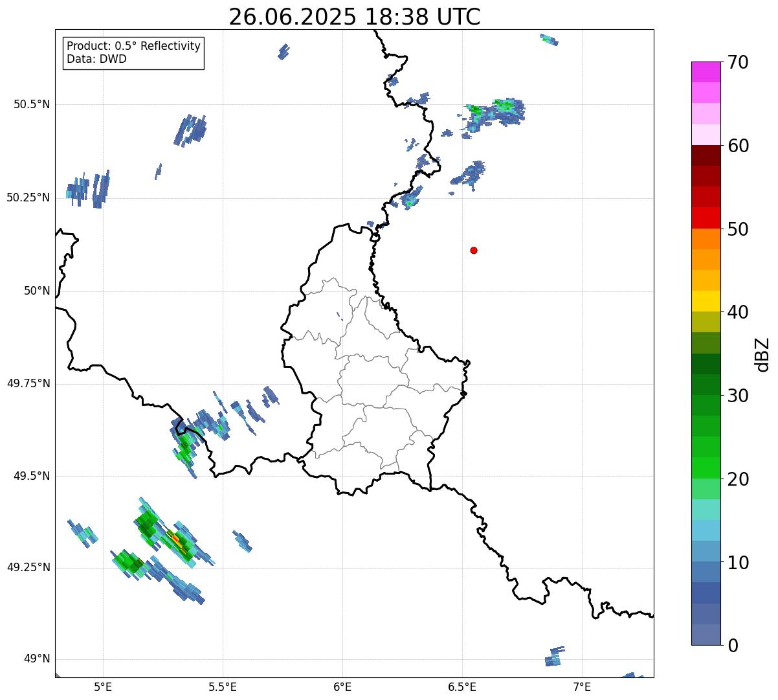
Task: Click the bright red colorbar segment above 50
Action: (x=706, y=218)
